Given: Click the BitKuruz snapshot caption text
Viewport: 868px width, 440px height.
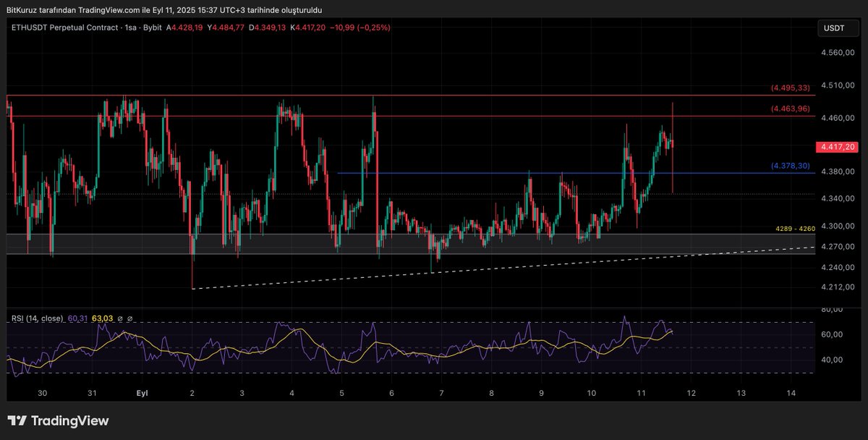Looking at the screenshot, I should (x=164, y=10).
